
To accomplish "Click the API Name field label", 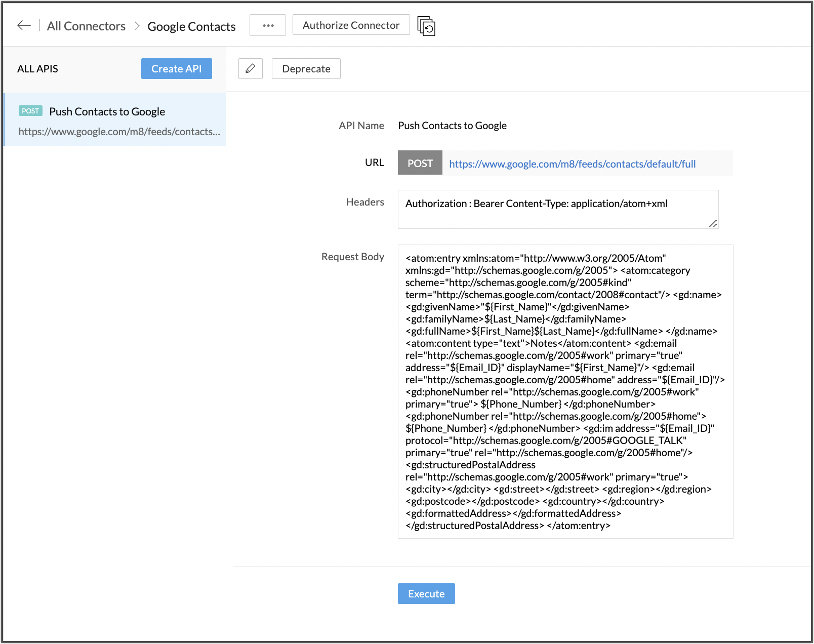I will pyautogui.click(x=361, y=126).
